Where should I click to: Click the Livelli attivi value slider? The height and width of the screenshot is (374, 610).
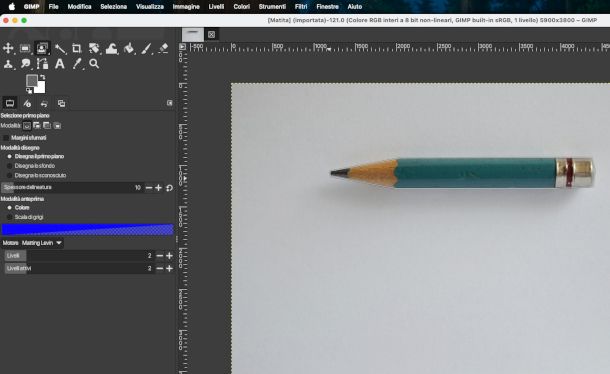(79, 269)
